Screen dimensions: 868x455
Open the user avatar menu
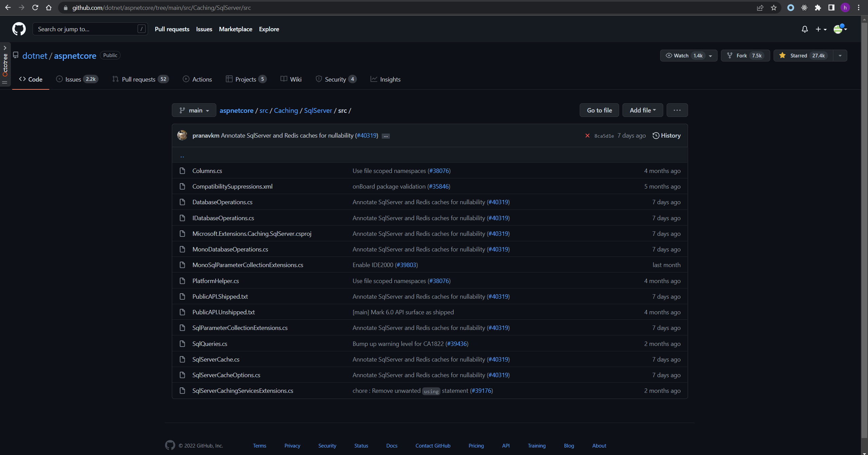click(840, 29)
